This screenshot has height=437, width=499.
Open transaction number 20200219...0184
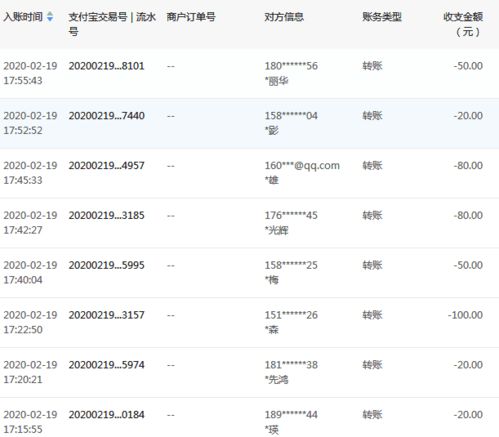pos(106,415)
